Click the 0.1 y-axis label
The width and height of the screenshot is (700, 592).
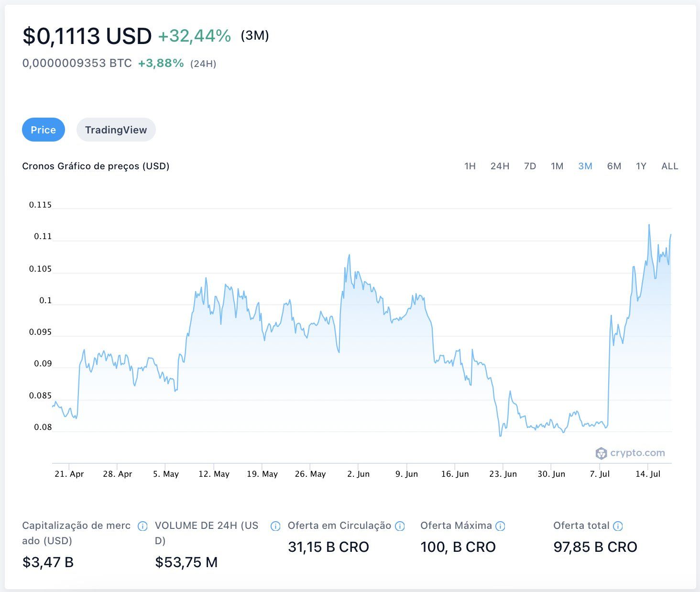coord(45,300)
